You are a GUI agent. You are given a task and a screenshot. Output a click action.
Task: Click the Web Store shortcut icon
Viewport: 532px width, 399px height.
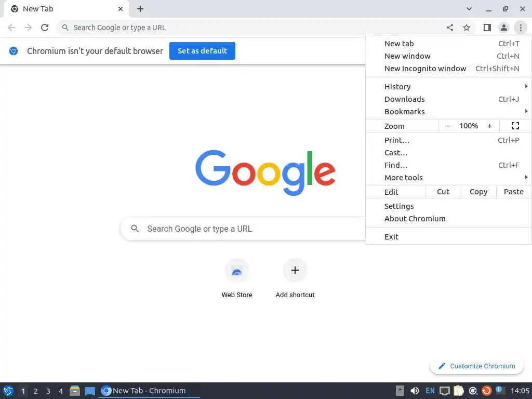[x=237, y=270]
